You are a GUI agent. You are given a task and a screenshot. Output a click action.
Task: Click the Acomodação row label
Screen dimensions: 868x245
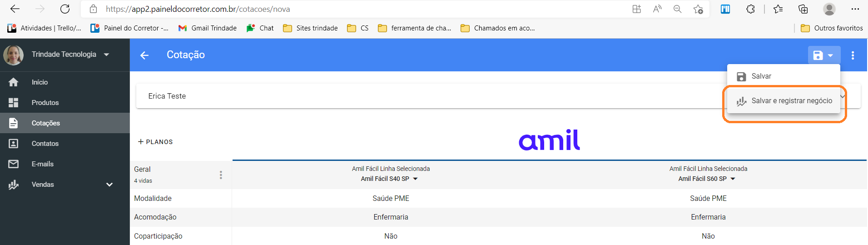coord(155,217)
